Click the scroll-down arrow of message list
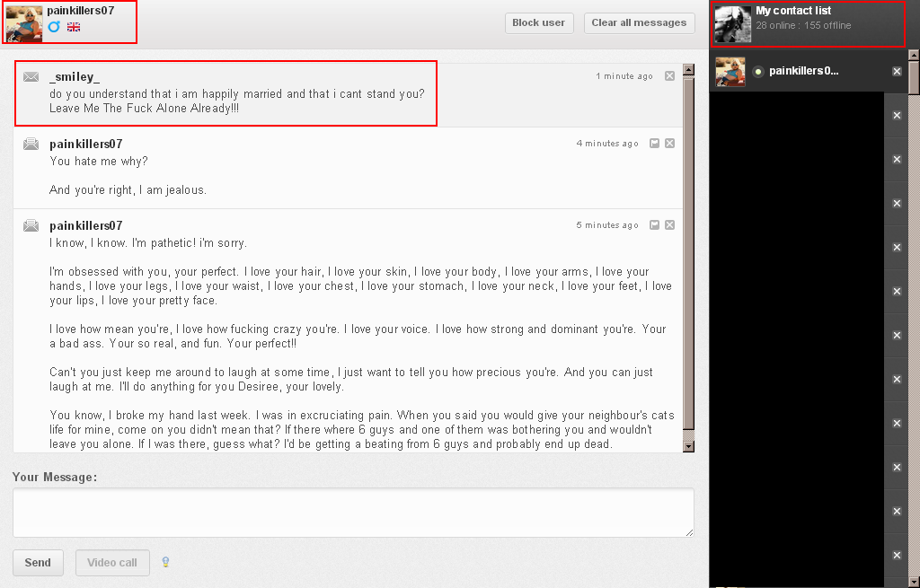This screenshot has width=920, height=588. tap(689, 446)
